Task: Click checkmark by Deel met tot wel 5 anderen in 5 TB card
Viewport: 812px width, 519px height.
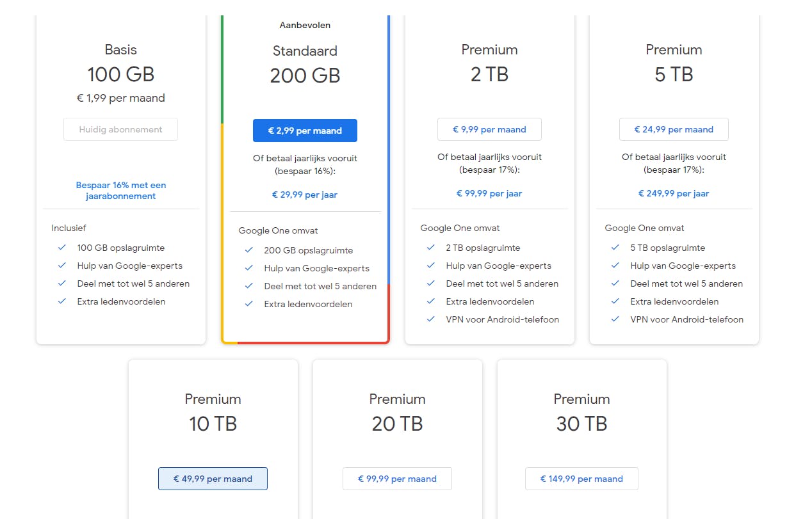Action: [x=615, y=283]
